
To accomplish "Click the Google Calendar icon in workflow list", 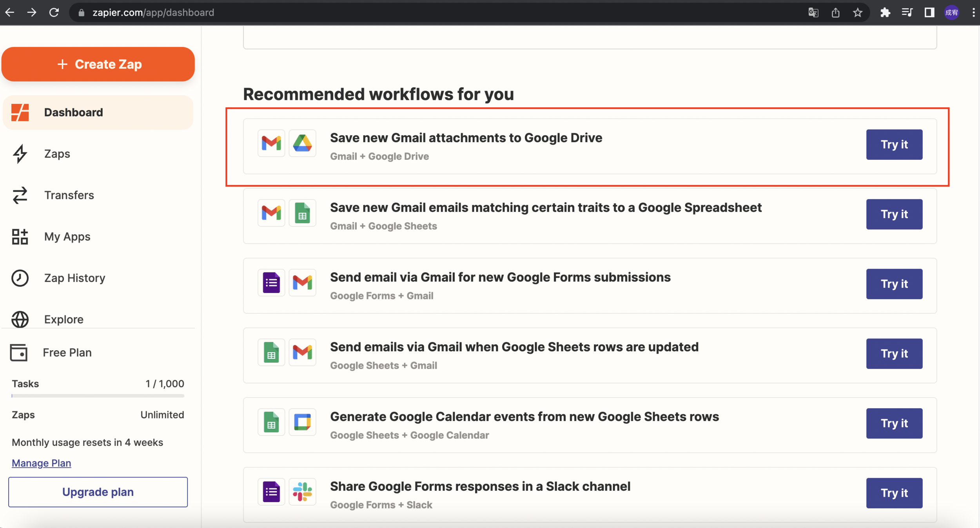I will (x=302, y=422).
